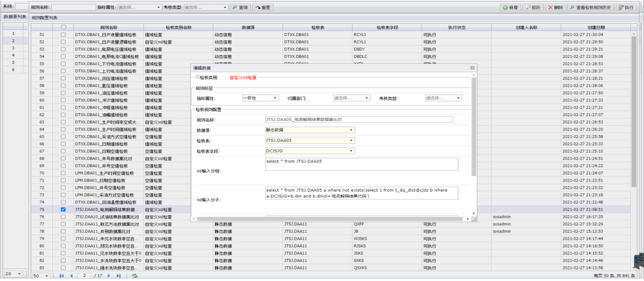Click date 2021-02-27 21:30:04
Viewport: 644px width, 281px height.
(583, 34)
